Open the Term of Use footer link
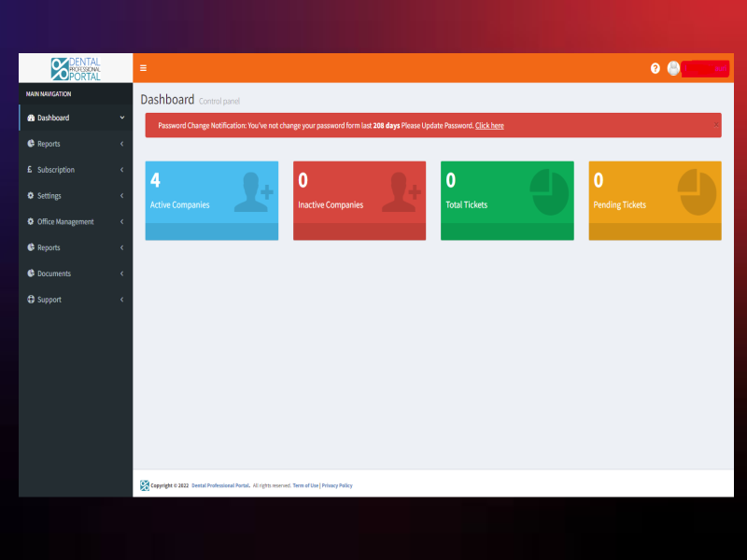 click(x=305, y=485)
